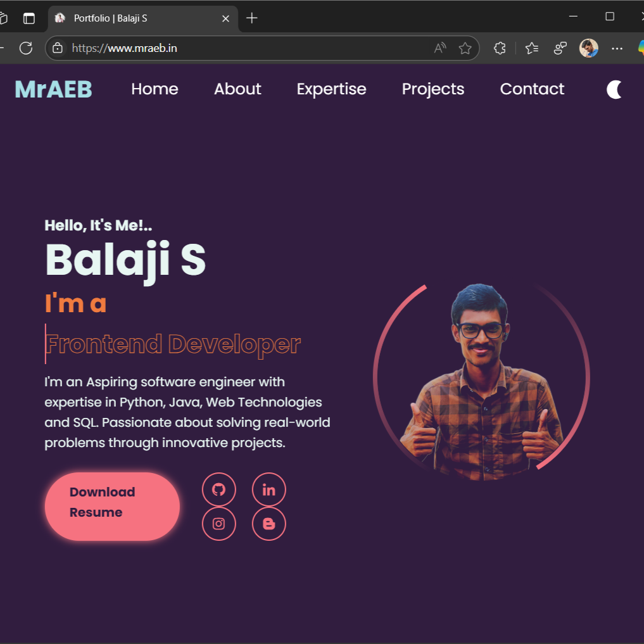The width and height of the screenshot is (644, 644).
Task: Open the About nav link
Action: click(x=237, y=89)
